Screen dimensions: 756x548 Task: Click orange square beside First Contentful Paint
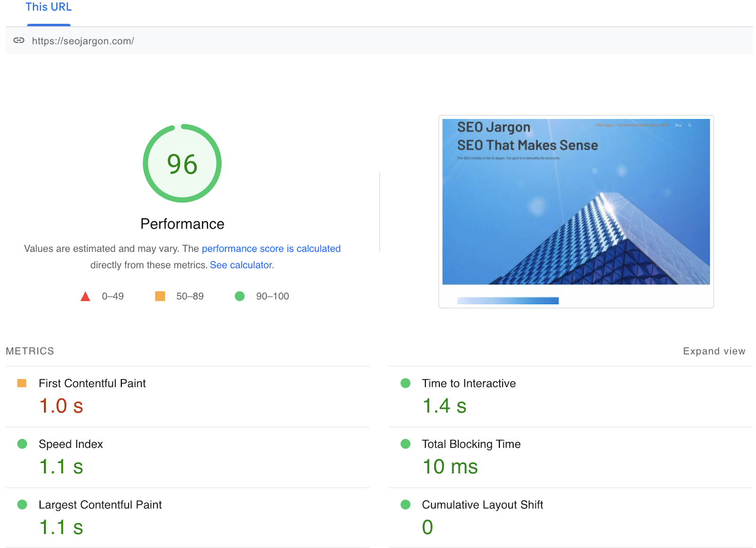click(22, 383)
